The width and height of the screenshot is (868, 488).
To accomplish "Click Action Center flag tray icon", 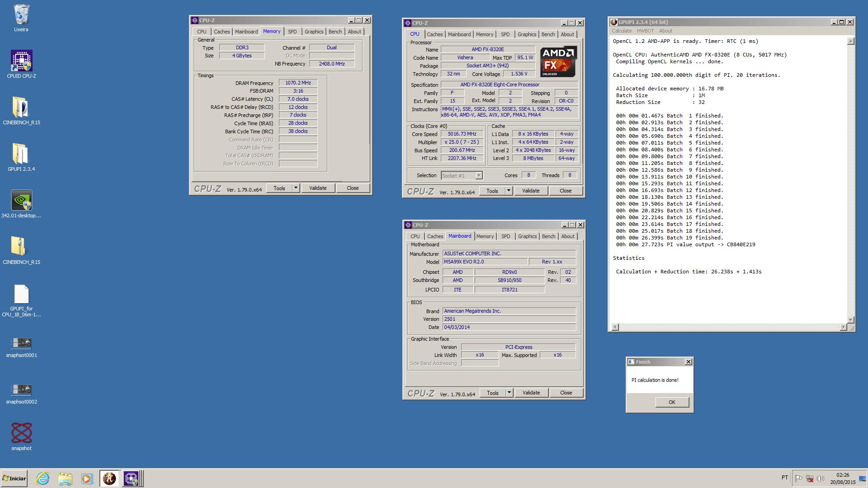I will click(x=799, y=479).
